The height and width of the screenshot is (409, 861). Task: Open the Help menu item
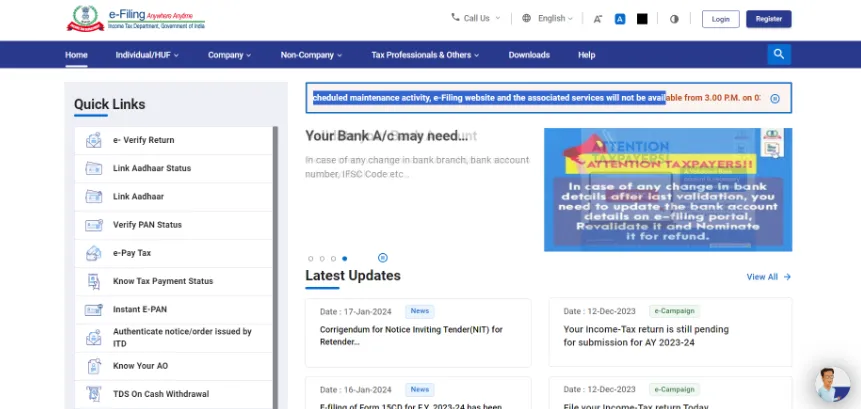(586, 55)
